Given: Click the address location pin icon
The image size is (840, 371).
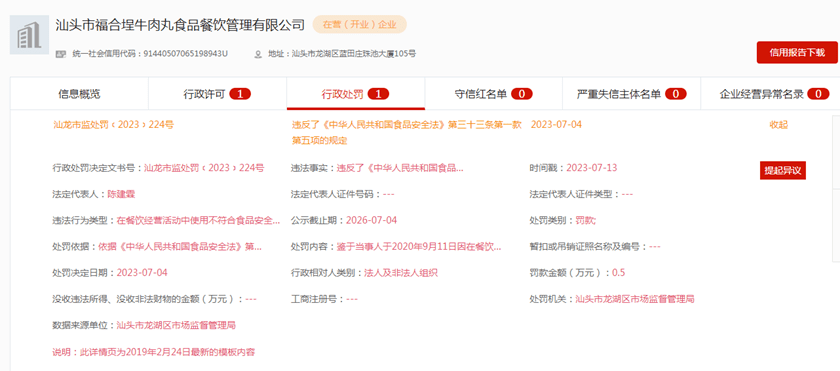Looking at the screenshot, I should 258,54.
